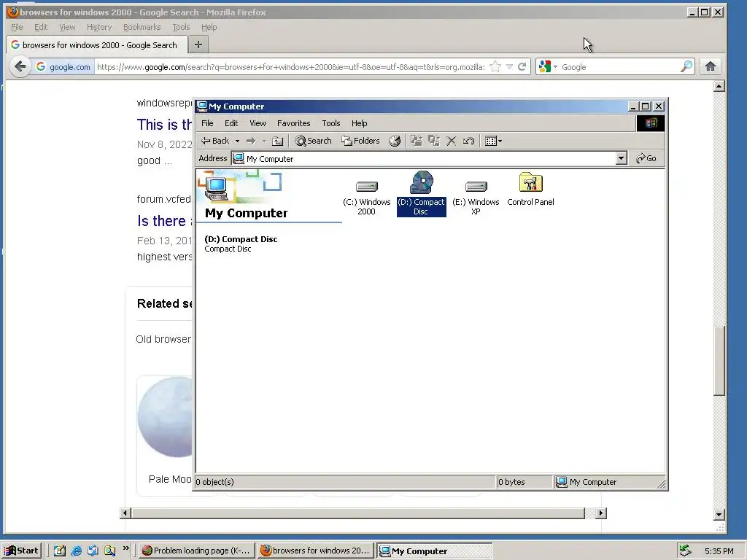The image size is (747, 560).
Task: Bookmark this page with star icon
Action: pyautogui.click(x=495, y=67)
